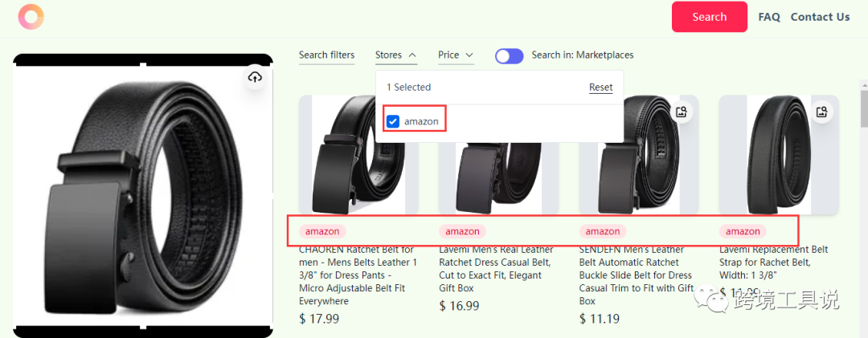Image resolution: width=868 pixels, height=338 pixels.
Task: Uncheck the amazon store checkbox
Action: 393,121
